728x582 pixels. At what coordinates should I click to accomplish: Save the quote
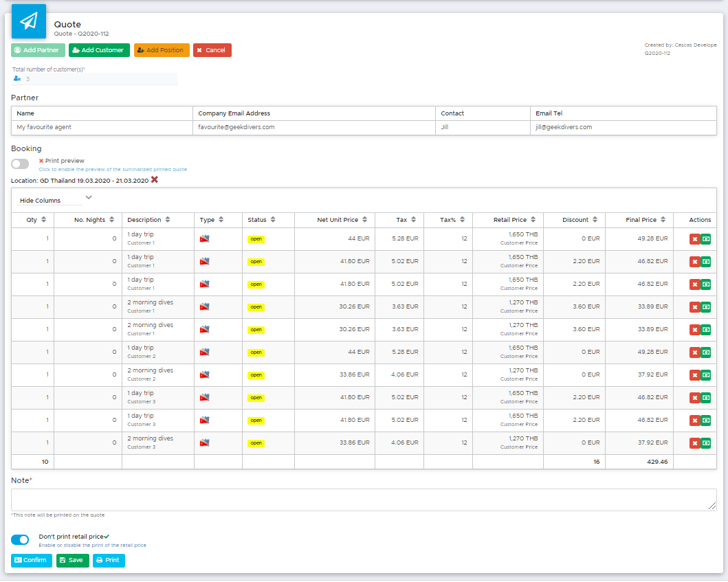coord(72,560)
